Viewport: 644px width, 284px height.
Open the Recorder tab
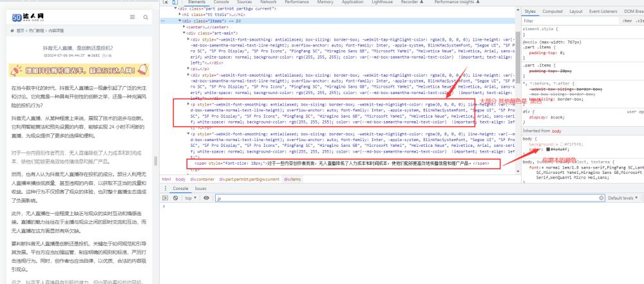click(412, 2)
